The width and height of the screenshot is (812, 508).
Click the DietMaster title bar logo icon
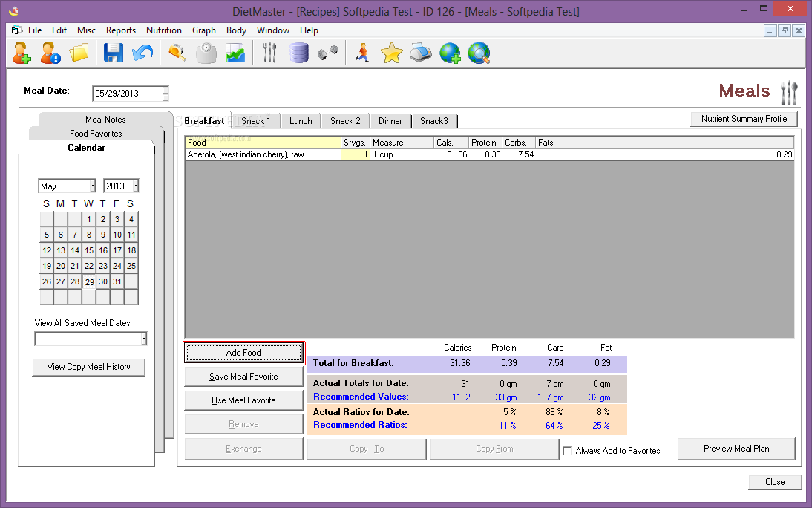[x=14, y=10]
